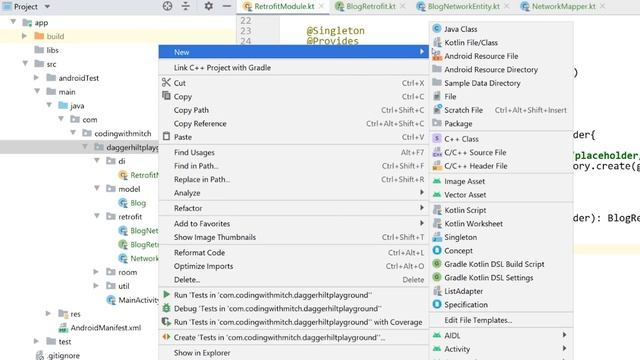Click Cut with scissors icon
640x360 pixels.
[x=293, y=83]
